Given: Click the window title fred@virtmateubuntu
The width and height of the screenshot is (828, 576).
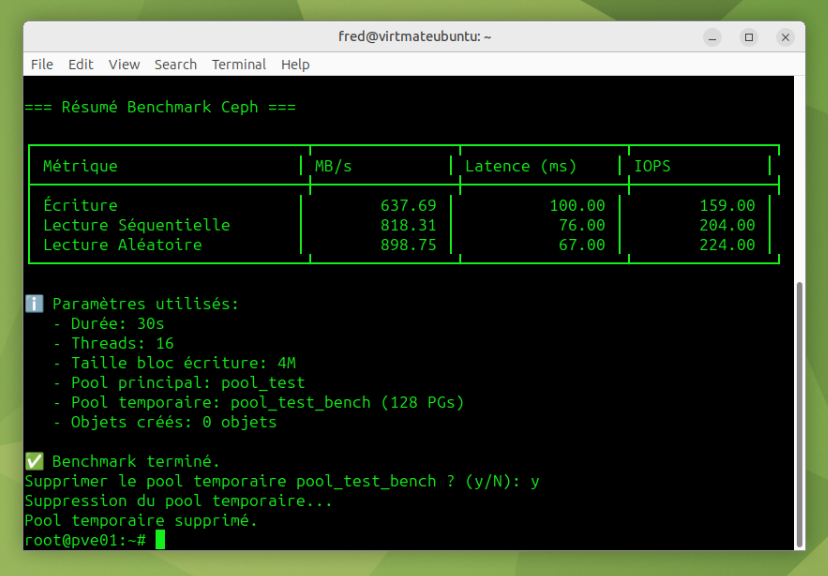Looking at the screenshot, I should coord(415,37).
